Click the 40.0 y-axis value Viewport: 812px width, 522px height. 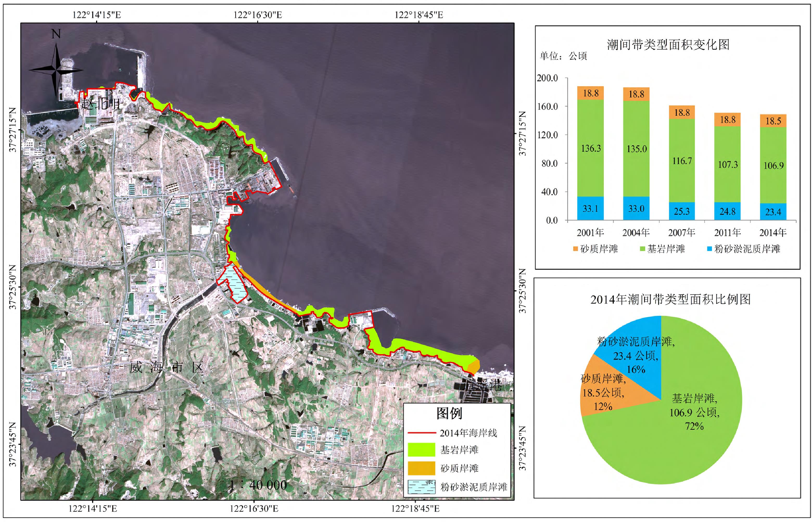[549, 192]
